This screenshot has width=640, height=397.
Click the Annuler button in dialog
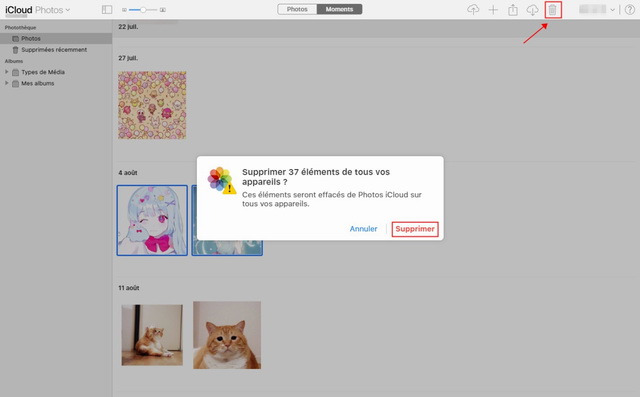point(363,229)
